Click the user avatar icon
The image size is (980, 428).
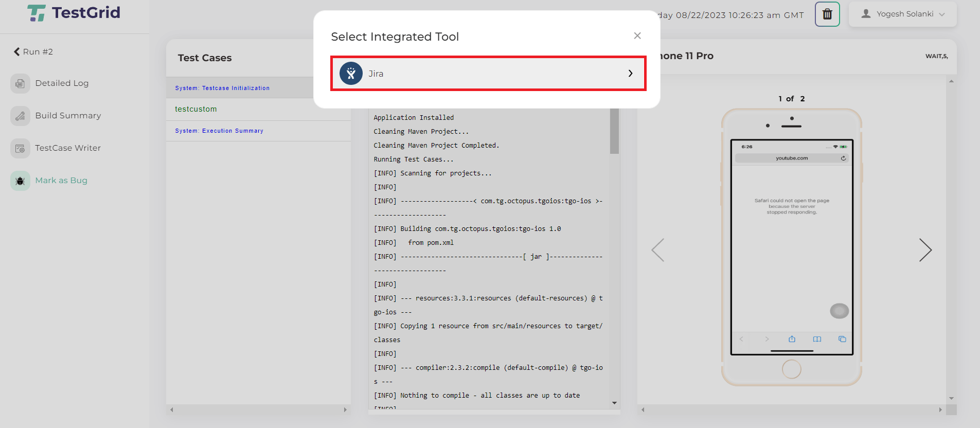pos(866,14)
